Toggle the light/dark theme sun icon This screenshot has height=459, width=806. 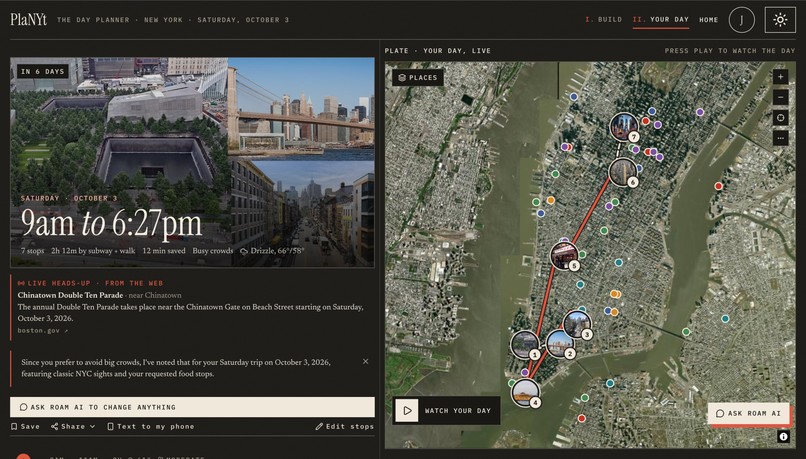780,20
